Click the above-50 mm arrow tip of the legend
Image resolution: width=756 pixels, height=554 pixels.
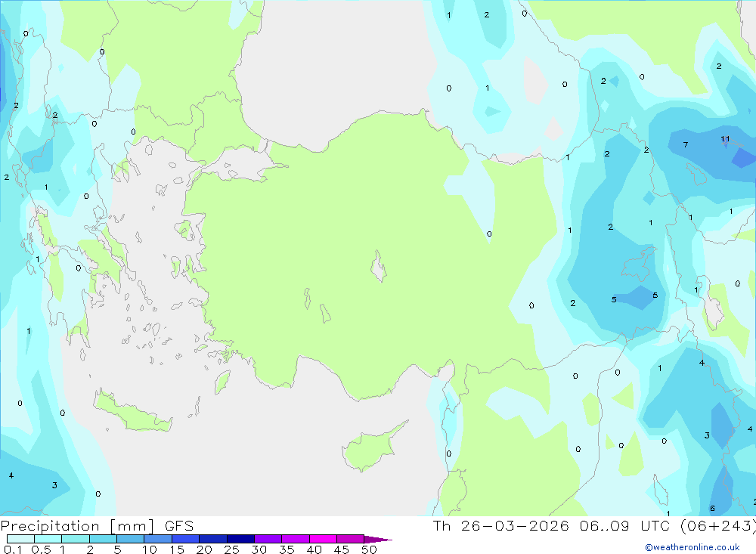click(x=377, y=540)
